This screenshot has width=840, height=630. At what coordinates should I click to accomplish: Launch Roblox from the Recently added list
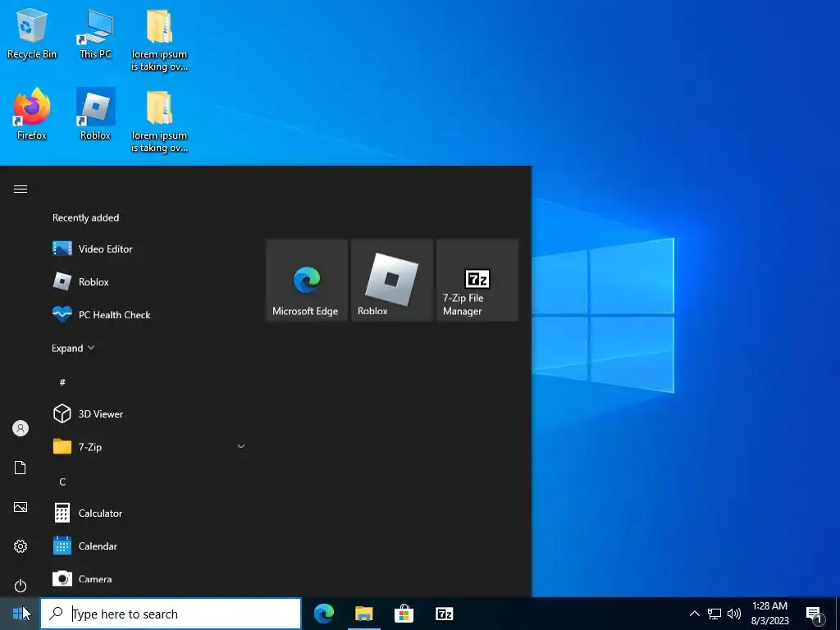click(149, 282)
